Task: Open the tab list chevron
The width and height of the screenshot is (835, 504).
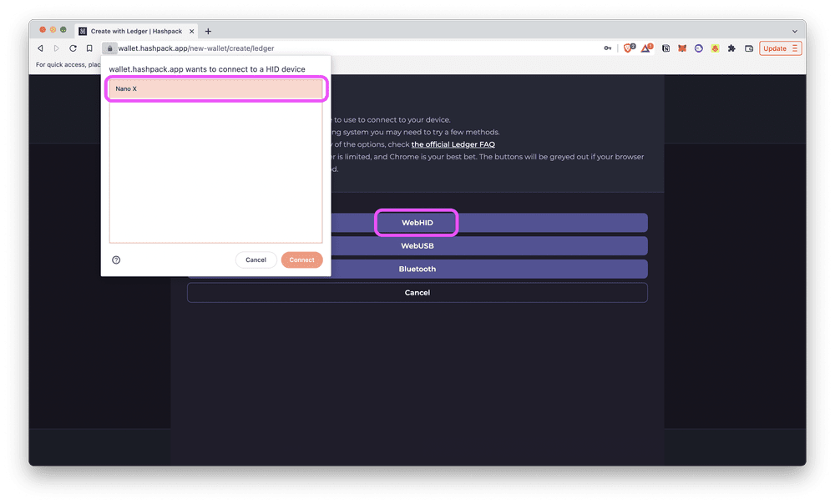Action: pyautogui.click(x=795, y=31)
